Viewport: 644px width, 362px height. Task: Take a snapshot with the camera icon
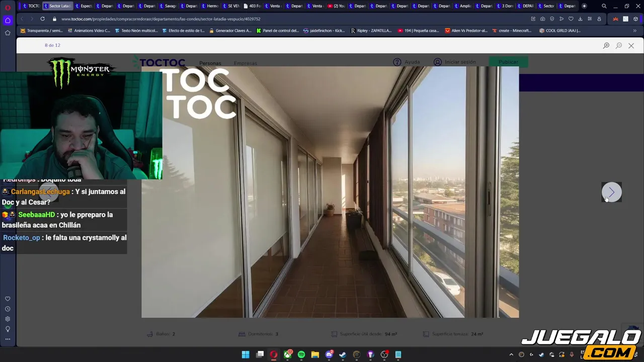pos(542,19)
